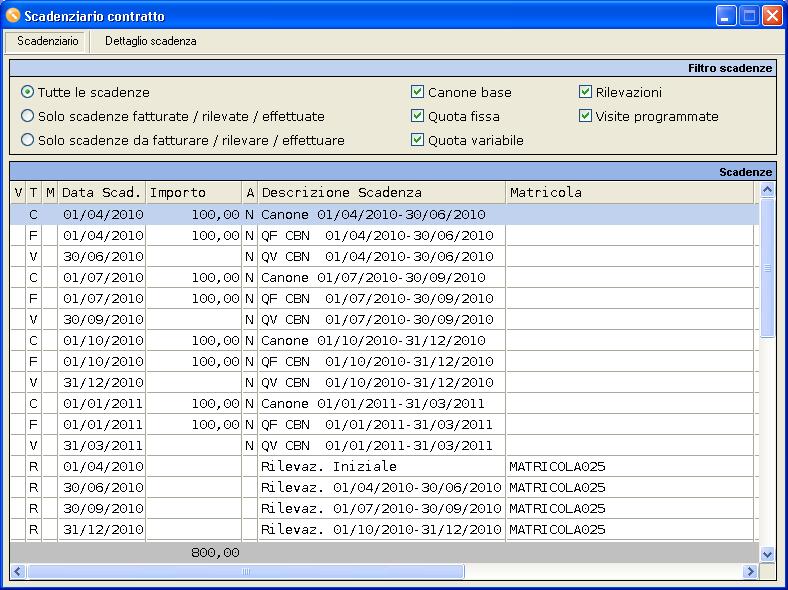The height and width of the screenshot is (590, 788).
Task: Minimize the Scadenziario contratto window
Action: click(x=727, y=16)
